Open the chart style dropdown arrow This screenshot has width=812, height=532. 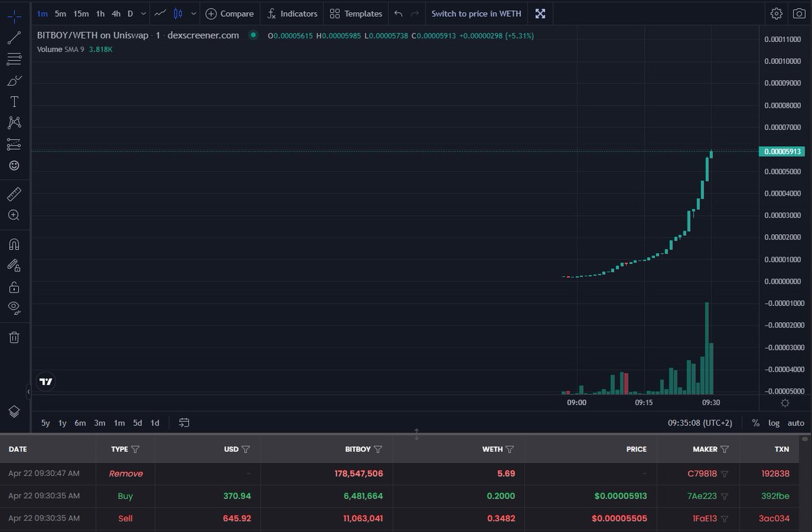194,14
